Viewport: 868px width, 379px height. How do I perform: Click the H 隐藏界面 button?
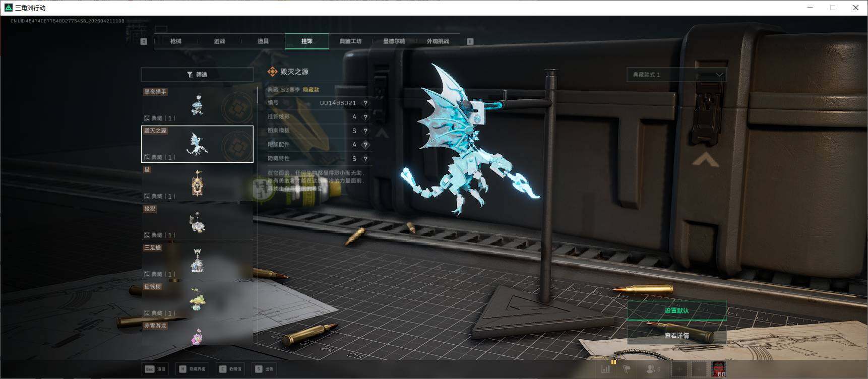(x=192, y=369)
